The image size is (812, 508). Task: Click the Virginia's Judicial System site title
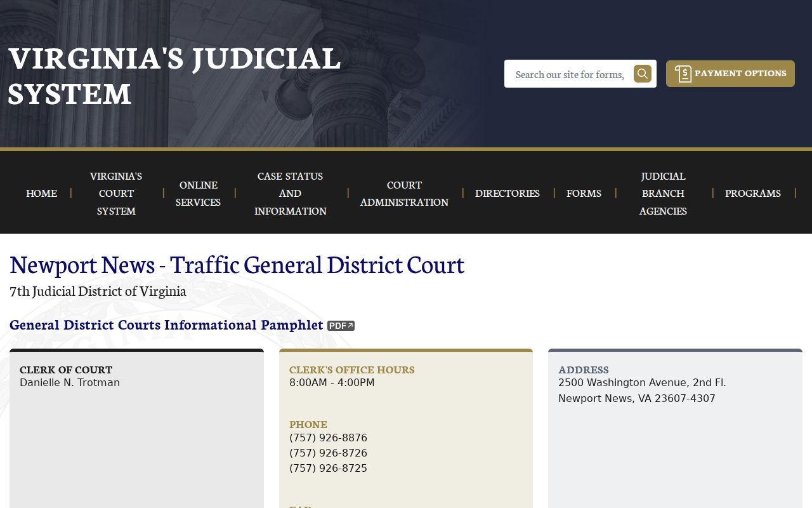(174, 76)
